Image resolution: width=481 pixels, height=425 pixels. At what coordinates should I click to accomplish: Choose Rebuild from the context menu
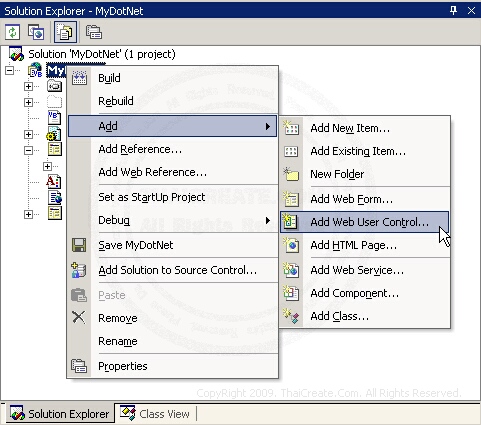click(x=173, y=101)
